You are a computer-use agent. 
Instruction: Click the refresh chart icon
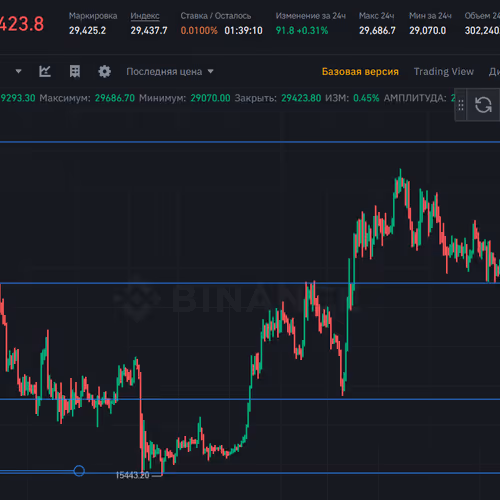tap(483, 105)
